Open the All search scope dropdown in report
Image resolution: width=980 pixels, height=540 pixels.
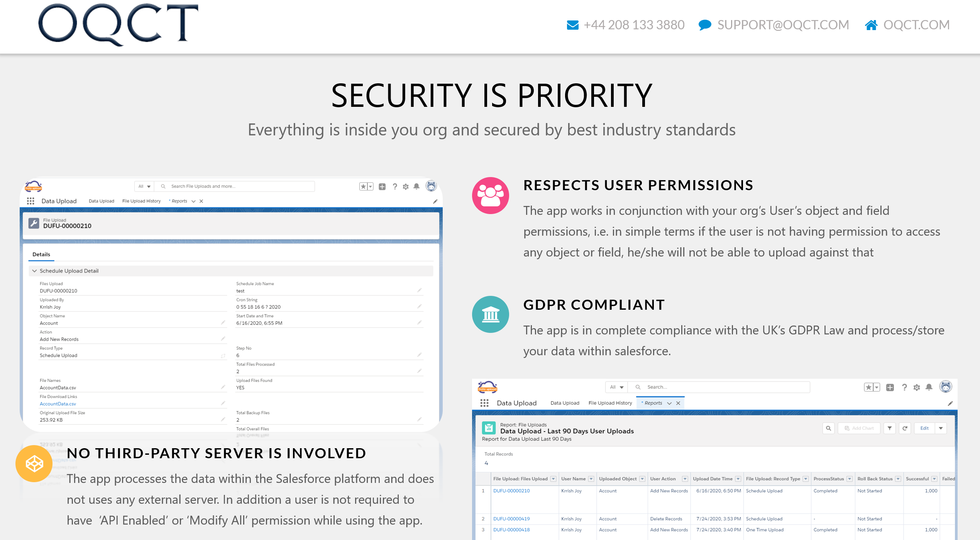616,387
